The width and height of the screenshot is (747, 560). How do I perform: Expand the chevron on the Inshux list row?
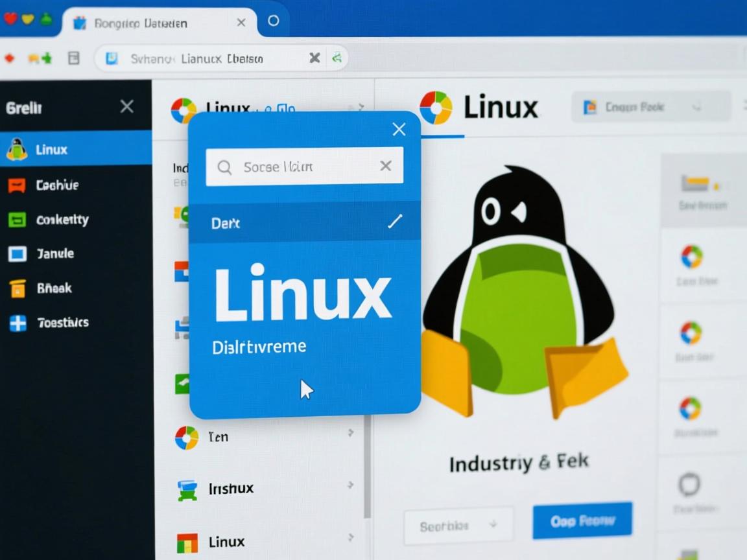pos(351,485)
